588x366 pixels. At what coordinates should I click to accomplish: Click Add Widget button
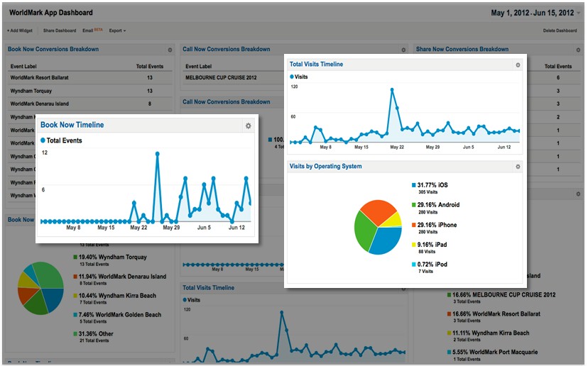19,30
